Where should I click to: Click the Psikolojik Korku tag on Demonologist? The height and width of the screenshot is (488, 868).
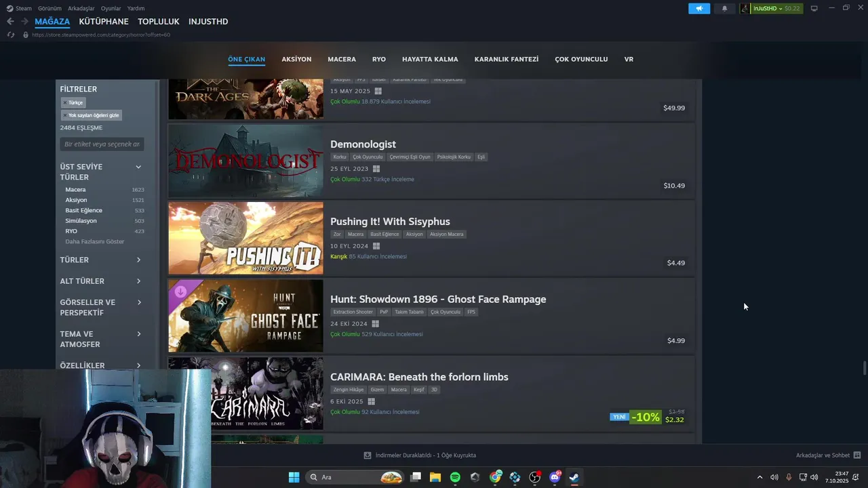[x=454, y=157]
